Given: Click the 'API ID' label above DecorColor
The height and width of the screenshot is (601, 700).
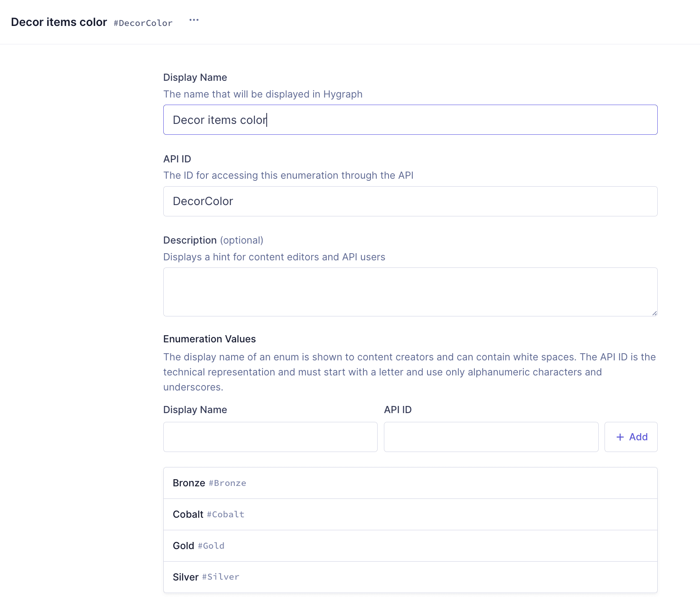Looking at the screenshot, I should pyautogui.click(x=177, y=159).
